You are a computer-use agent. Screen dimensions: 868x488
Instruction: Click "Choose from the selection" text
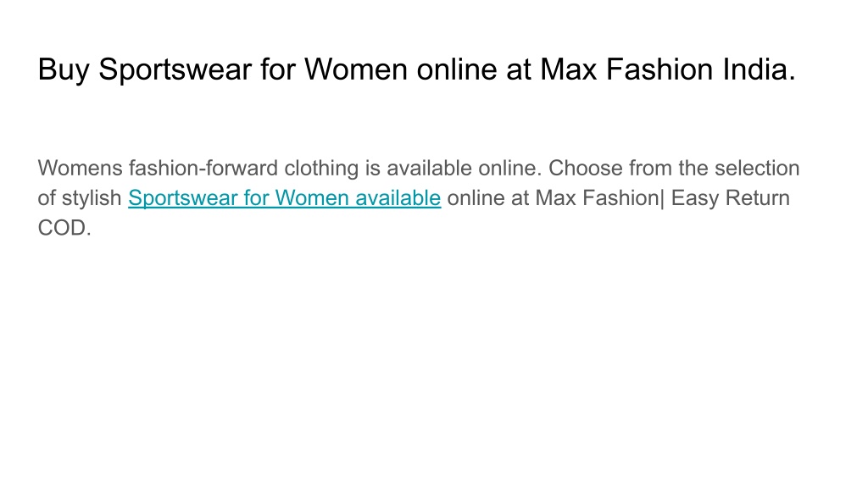click(x=674, y=169)
